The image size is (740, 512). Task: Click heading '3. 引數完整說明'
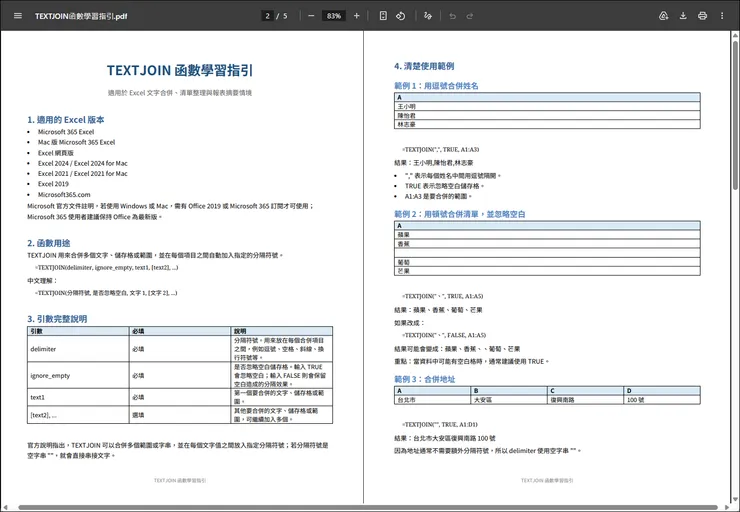point(57,319)
